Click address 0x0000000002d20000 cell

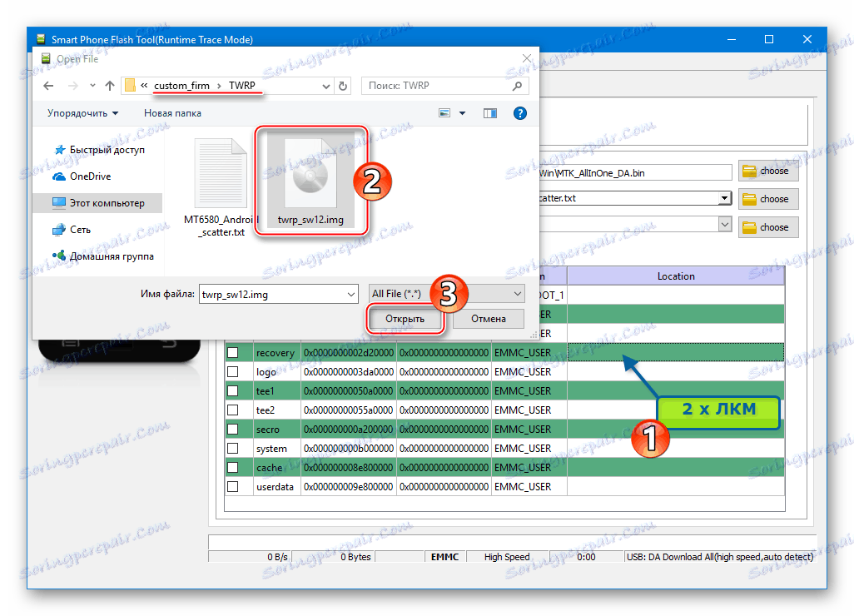coord(349,353)
